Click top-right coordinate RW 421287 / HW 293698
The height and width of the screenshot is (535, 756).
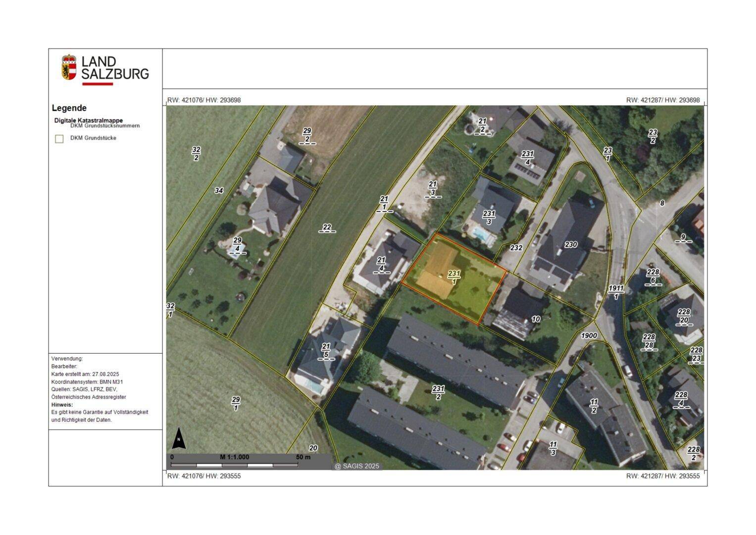(x=663, y=100)
